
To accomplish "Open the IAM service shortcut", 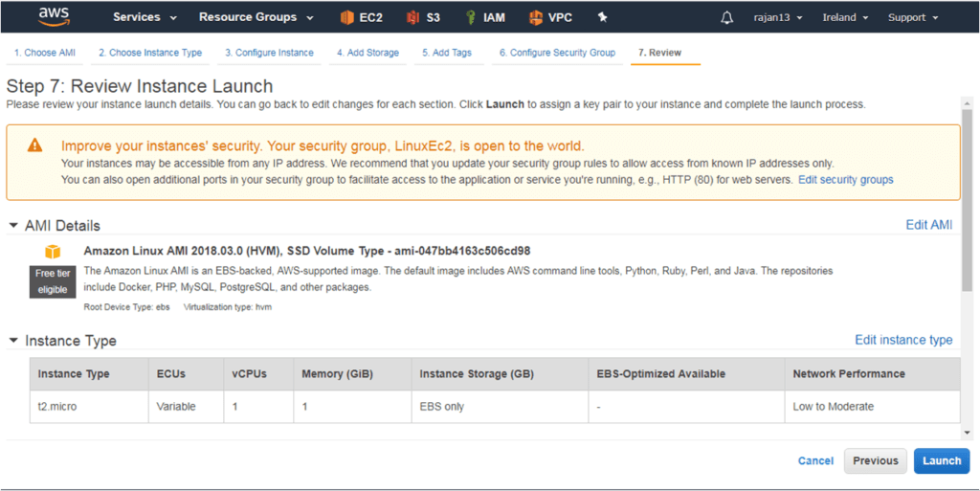I will click(485, 17).
